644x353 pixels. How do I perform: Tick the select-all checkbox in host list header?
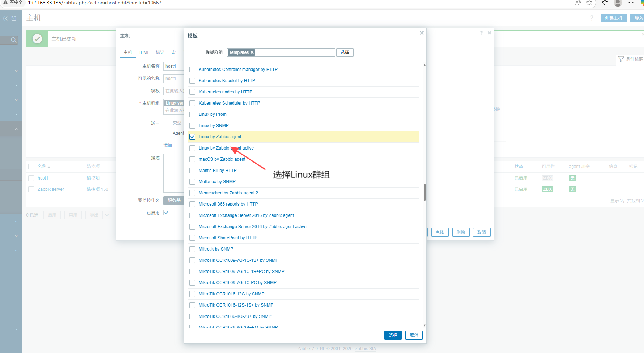point(31,167)
